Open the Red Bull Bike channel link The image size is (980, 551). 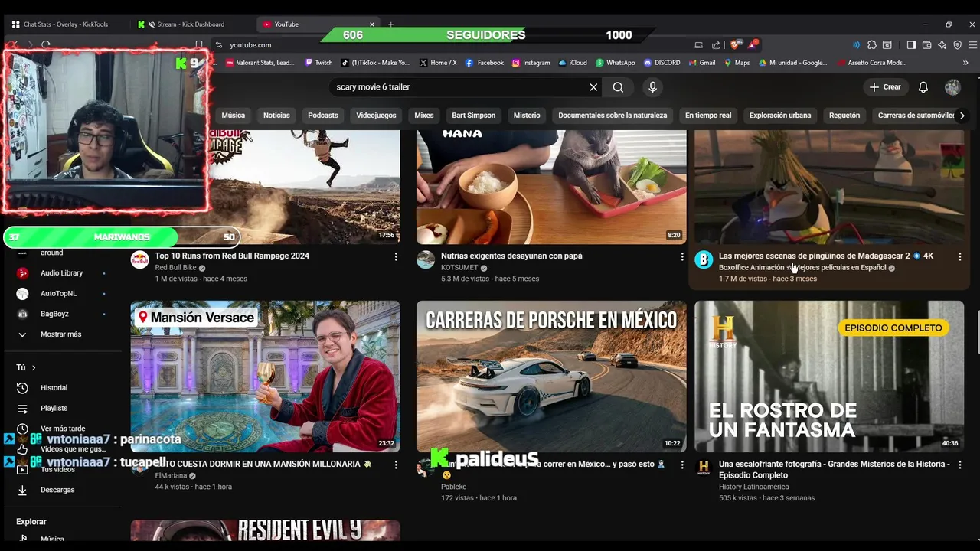175,268
